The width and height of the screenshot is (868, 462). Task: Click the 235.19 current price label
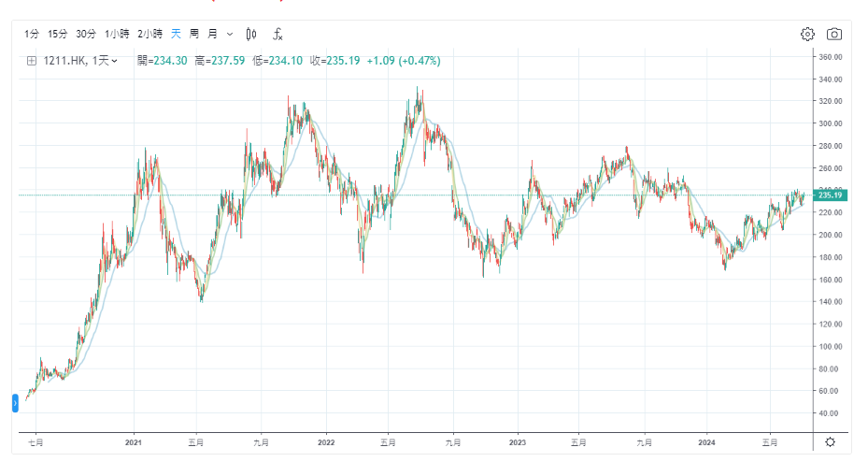pyautogui.click(x=831, y=195)
